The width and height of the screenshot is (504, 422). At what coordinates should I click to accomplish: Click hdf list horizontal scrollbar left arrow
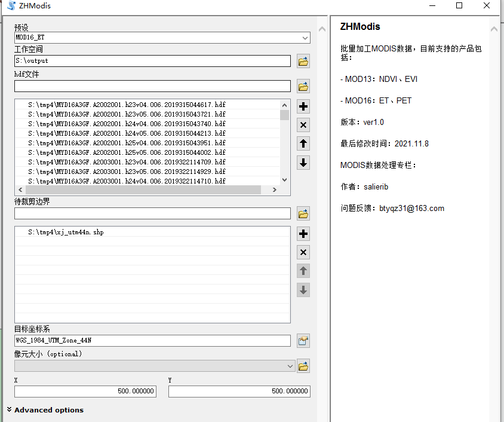(x=20, y=189)
